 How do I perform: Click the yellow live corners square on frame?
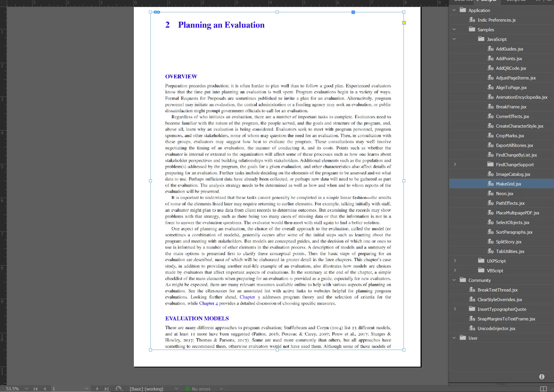click(404, 23)
